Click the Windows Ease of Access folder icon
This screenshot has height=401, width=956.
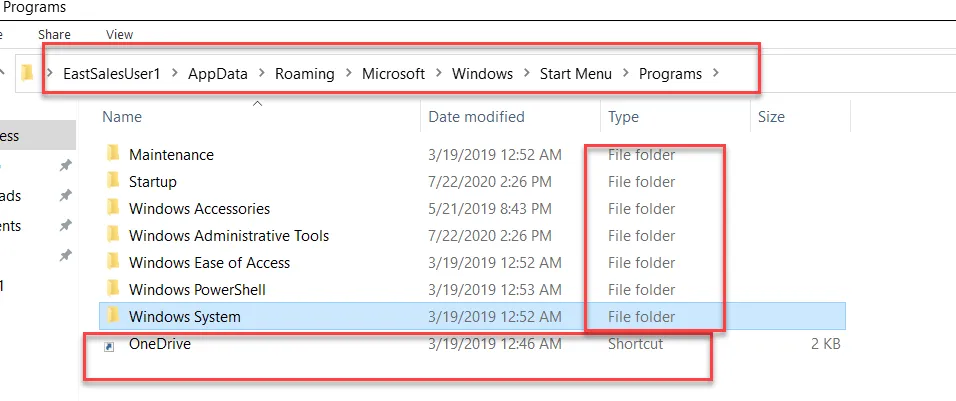111,263
